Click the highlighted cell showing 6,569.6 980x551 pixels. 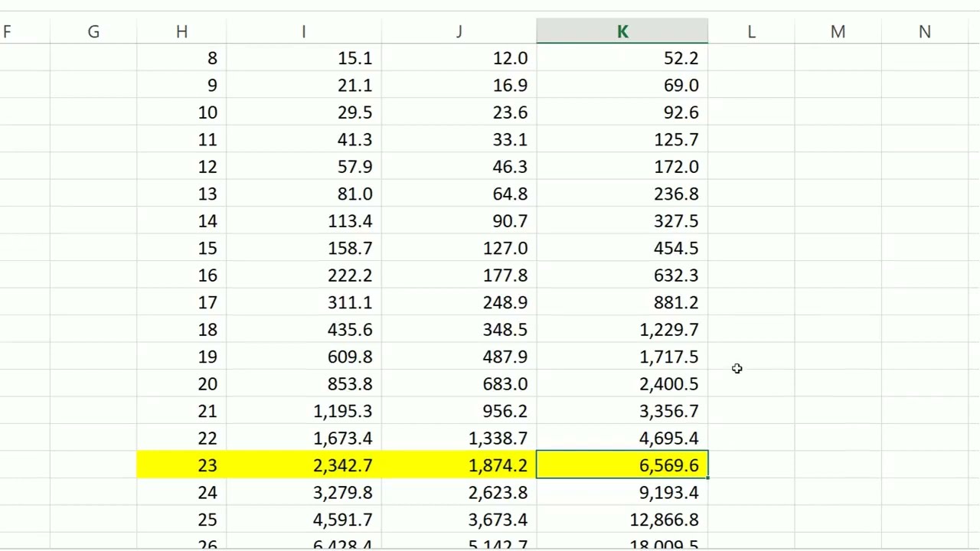click(622, 465)
